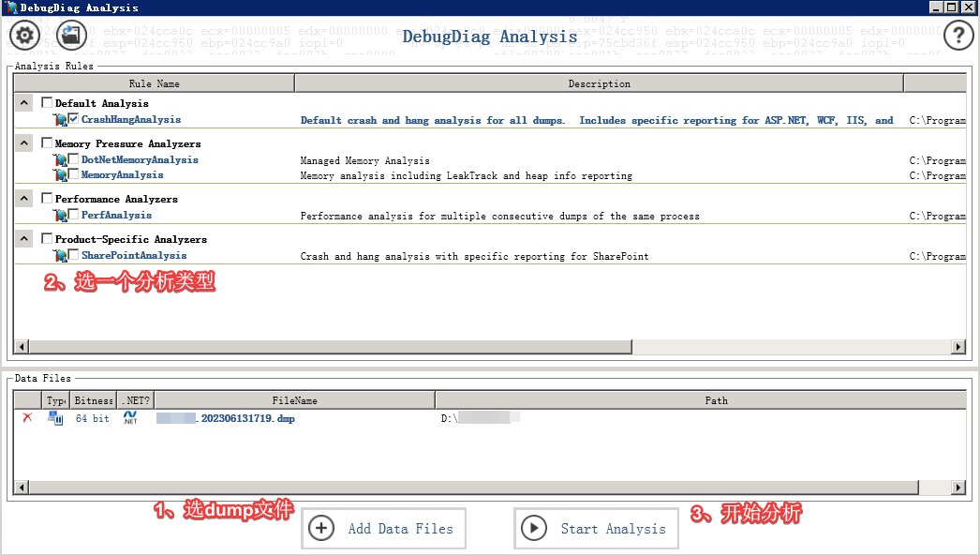Click the Performance analysis for multiple dumps description
The height and width of the screenshot is (556, 980).
(500, 216)
